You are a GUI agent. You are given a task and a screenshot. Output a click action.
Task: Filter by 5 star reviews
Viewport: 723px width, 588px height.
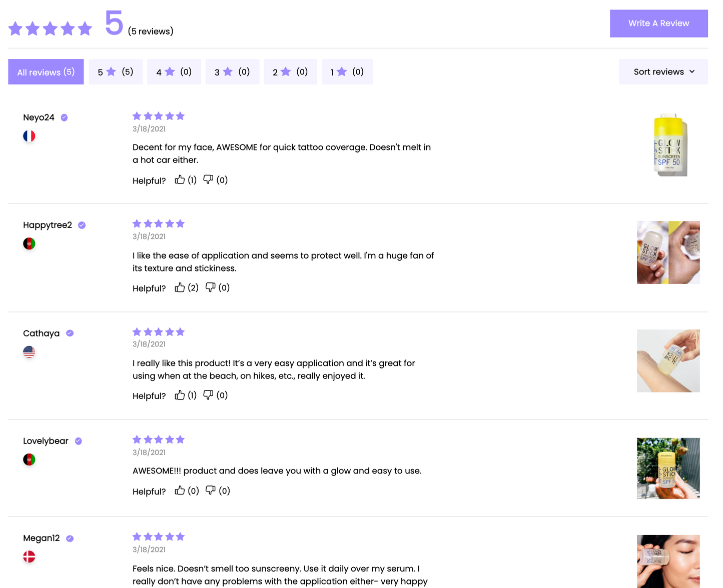click(x=116, y=72)
